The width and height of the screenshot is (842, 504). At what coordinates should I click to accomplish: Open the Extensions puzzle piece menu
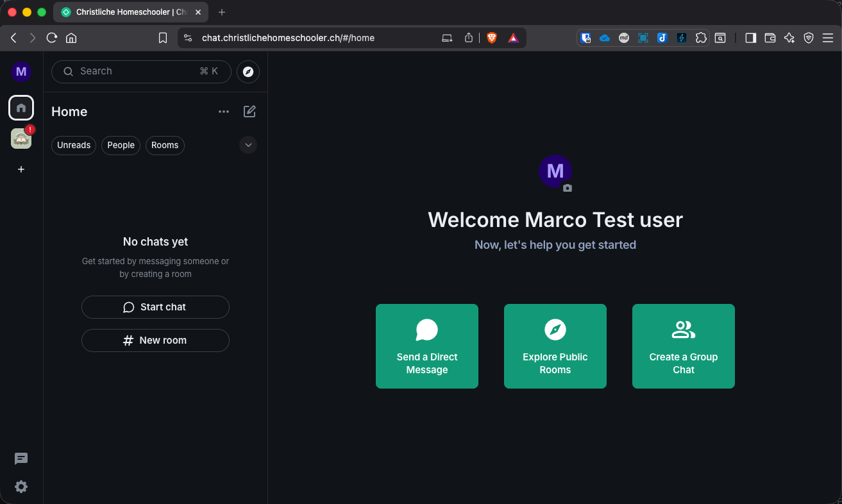point(701,38)
